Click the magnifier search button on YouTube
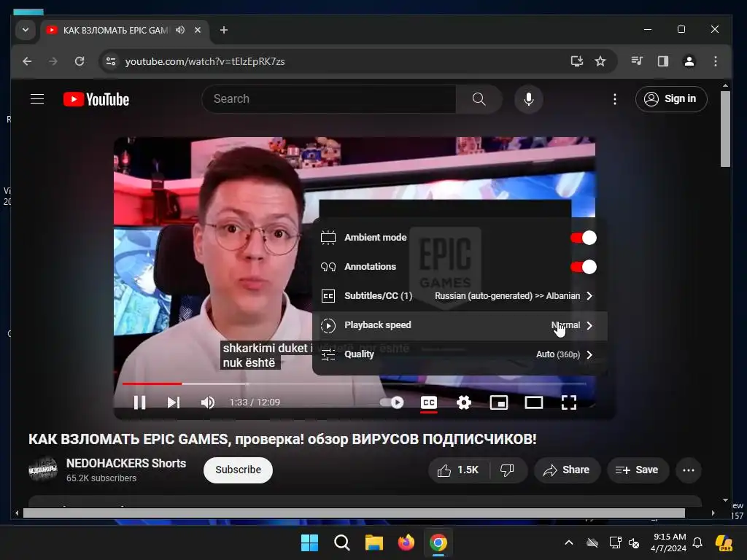 479,99
